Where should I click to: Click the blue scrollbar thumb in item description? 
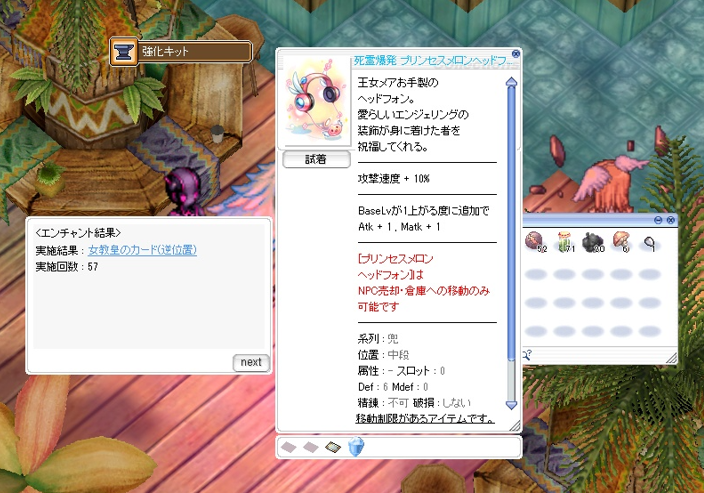(x=511, y=223)
